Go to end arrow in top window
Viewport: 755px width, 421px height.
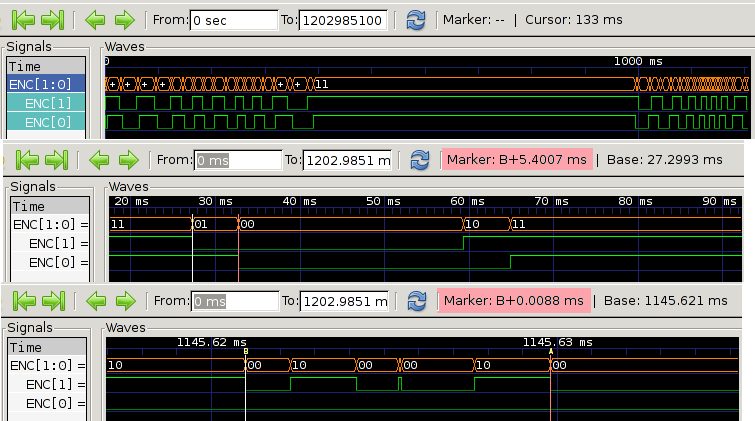pos(52,20)
